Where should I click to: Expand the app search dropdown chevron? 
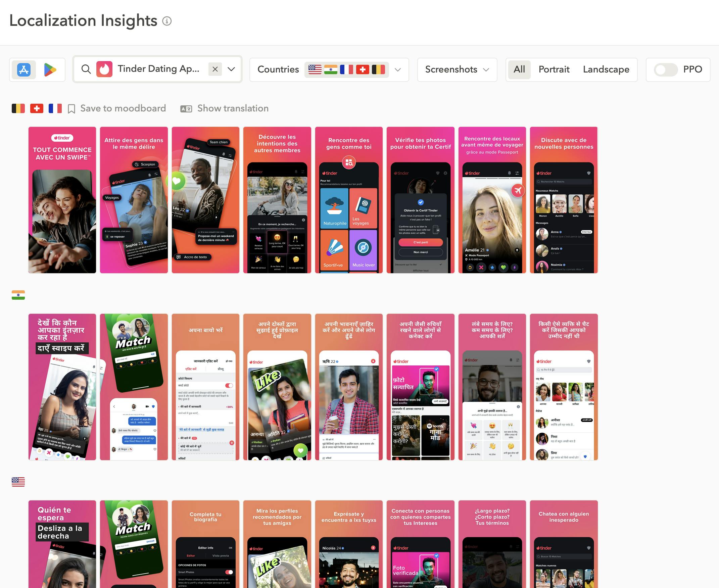pos(231,69)
